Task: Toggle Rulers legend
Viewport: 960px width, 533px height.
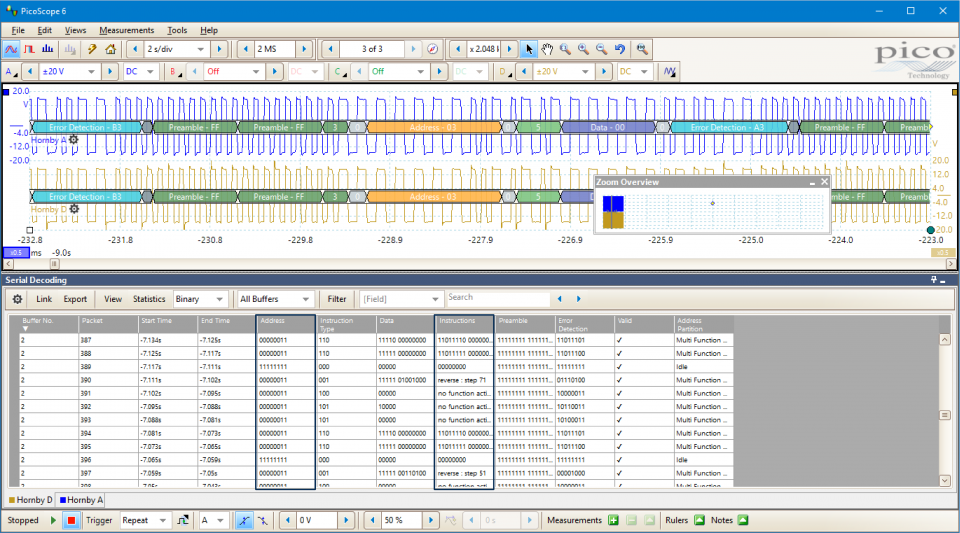Action: (x=699, y=520)
